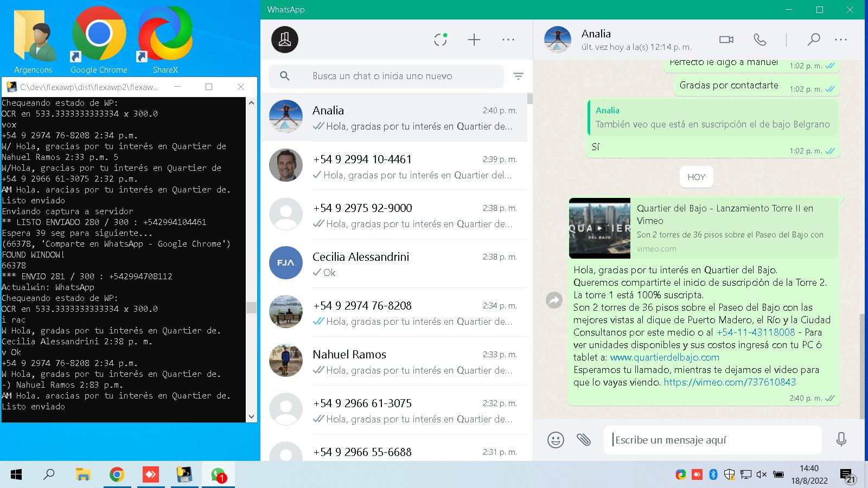Image resolution: width=868 pixels, height=488 pixels.
Task: Click Cecilia Alessandrini's FJA avatar
Action: (286, 263)
